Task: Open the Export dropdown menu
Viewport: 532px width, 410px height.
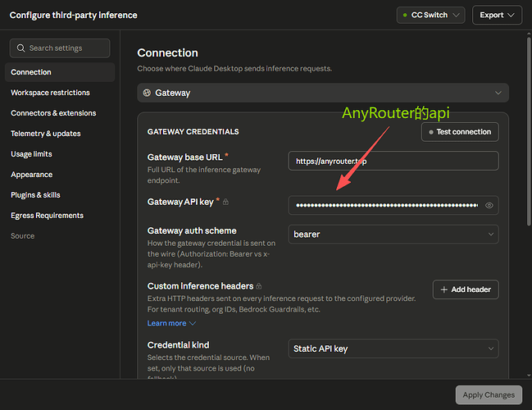Action: pos(497,15)
